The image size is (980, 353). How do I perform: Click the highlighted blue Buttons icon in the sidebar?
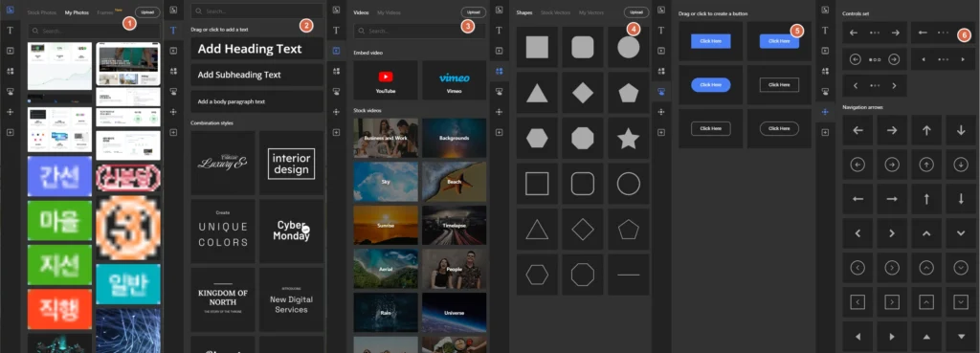coord(662,91)
